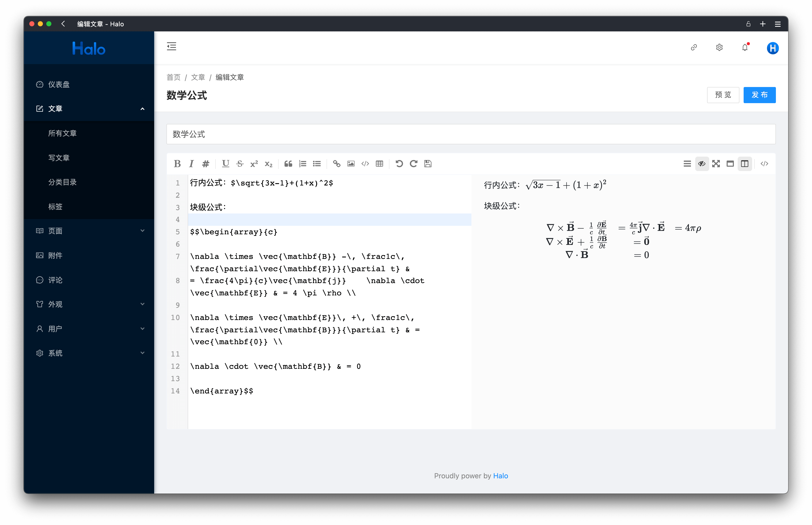Insert an ordered list
This screenshot has height=525, width=812.
pyautogui.click(x=303, y=164)
